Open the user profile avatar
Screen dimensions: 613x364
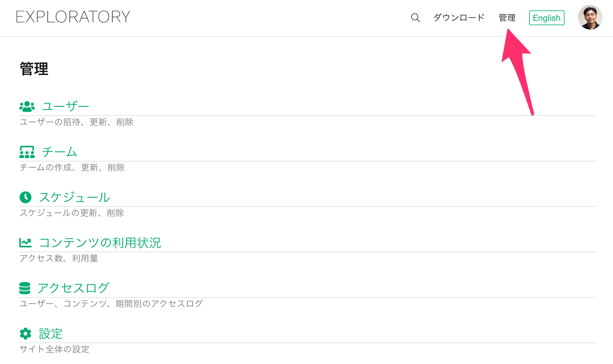click(x=590, y=17)
